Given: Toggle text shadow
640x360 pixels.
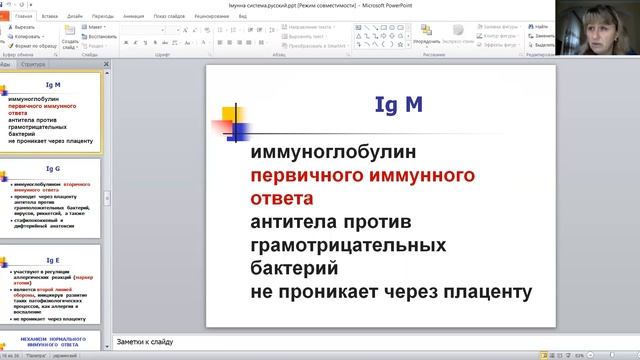Looking at the screenshot, I should [155, 42].
